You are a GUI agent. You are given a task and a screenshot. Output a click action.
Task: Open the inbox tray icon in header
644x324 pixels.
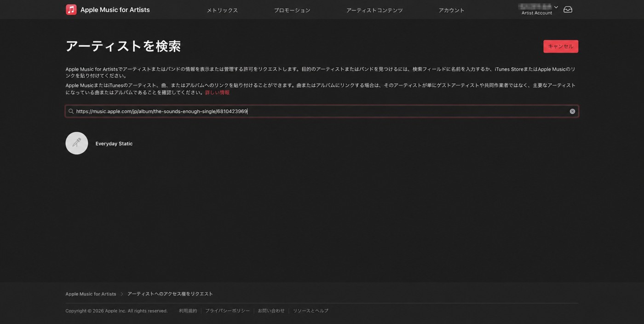(x=568, y=10)
